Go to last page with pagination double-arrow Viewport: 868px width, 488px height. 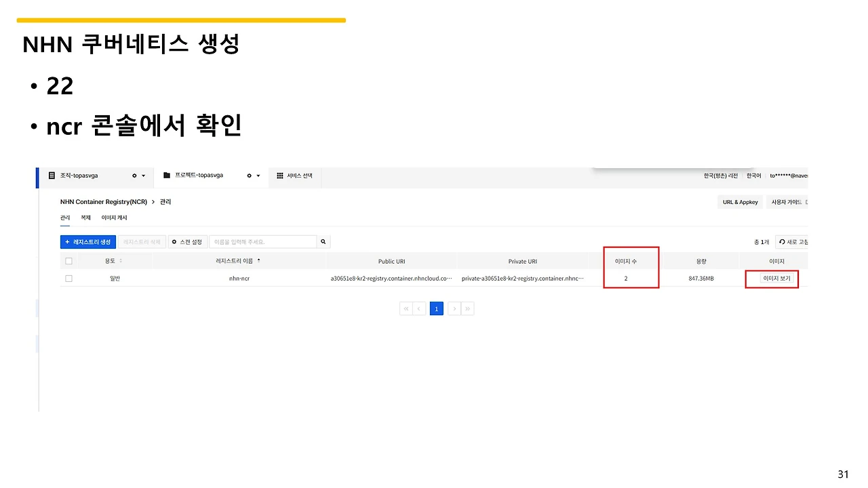(467, 308)
